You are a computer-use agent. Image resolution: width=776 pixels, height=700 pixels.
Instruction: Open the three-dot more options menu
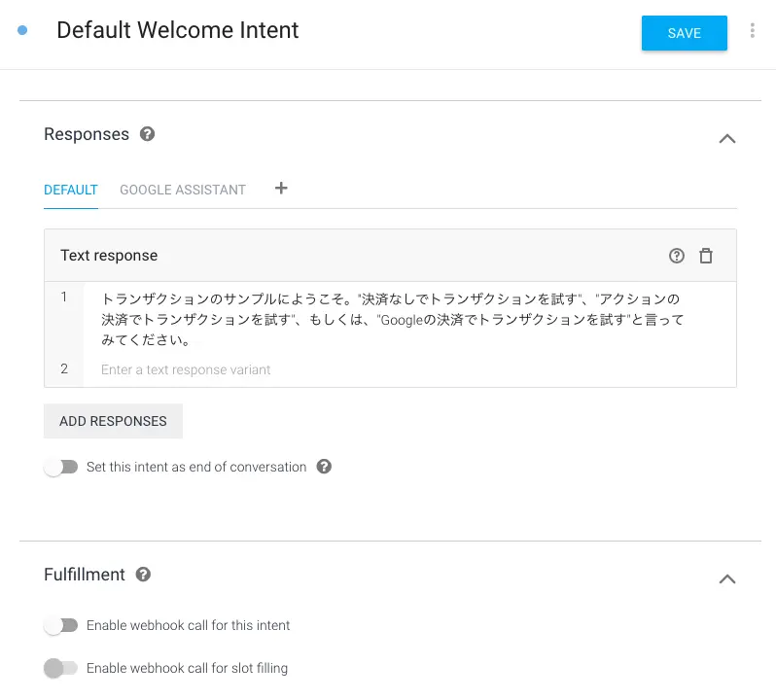point(752,31)
